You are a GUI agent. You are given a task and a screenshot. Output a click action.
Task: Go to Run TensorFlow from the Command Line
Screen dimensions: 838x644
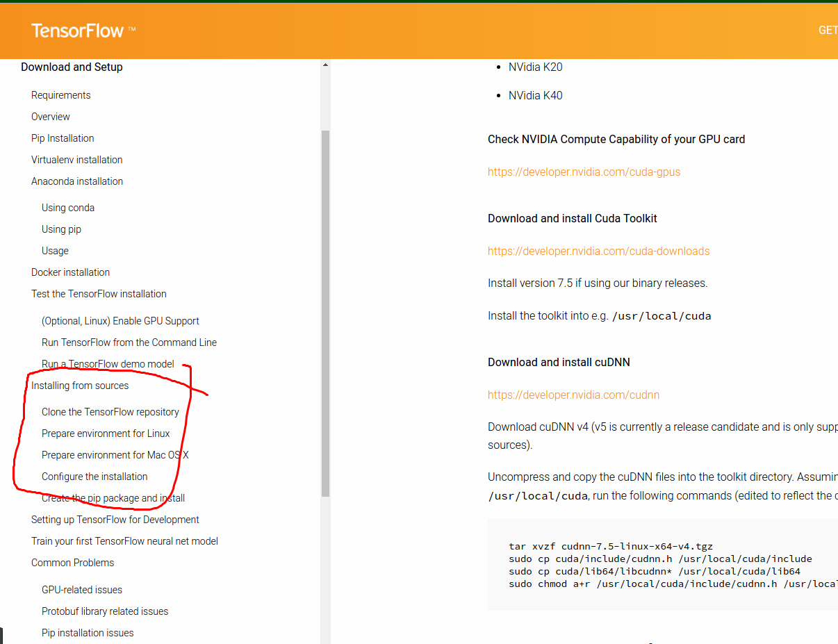coord(129,342)
